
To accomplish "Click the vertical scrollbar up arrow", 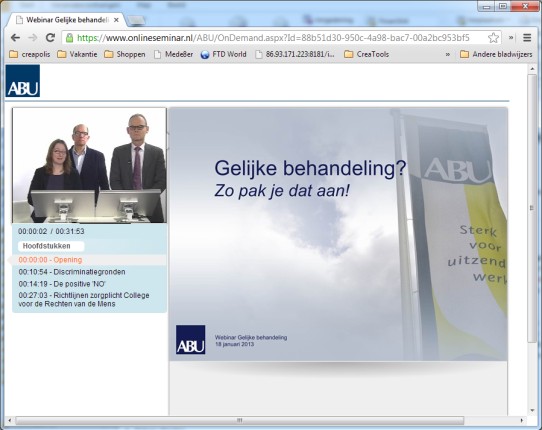I will click(x=532, y=69).
